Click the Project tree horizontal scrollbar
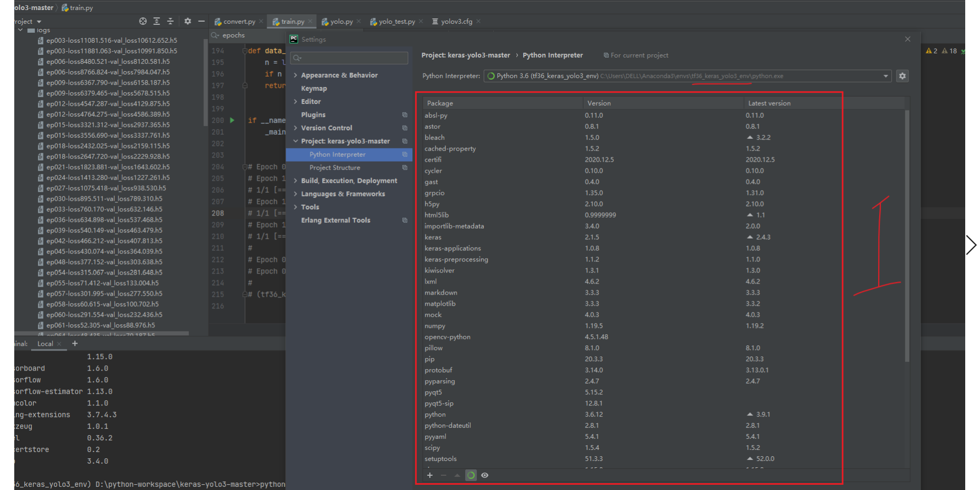980x490 pixels. click(101, 334)
